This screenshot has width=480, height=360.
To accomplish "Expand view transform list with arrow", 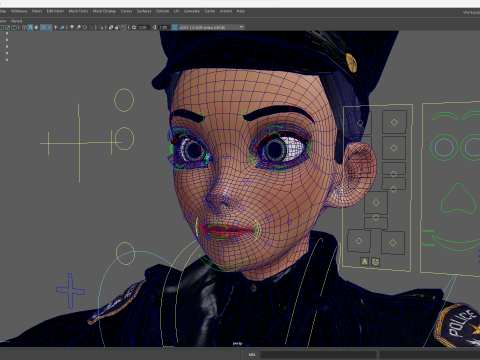I will tap(241, 27).
